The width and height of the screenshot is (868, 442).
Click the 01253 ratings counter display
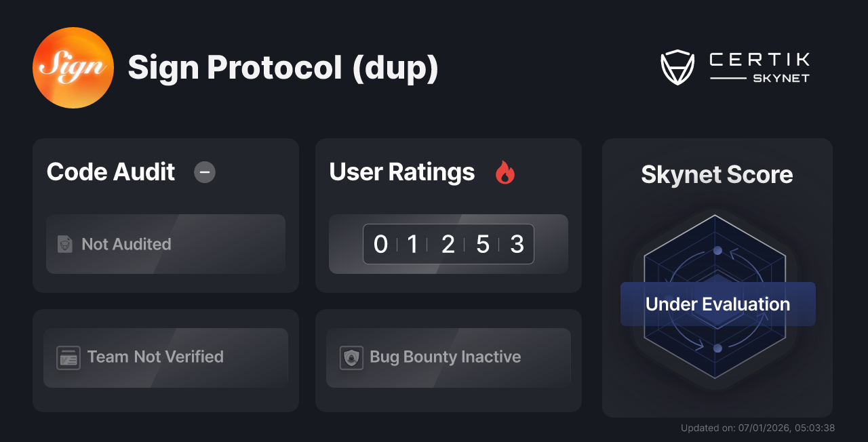pos(448,244)
